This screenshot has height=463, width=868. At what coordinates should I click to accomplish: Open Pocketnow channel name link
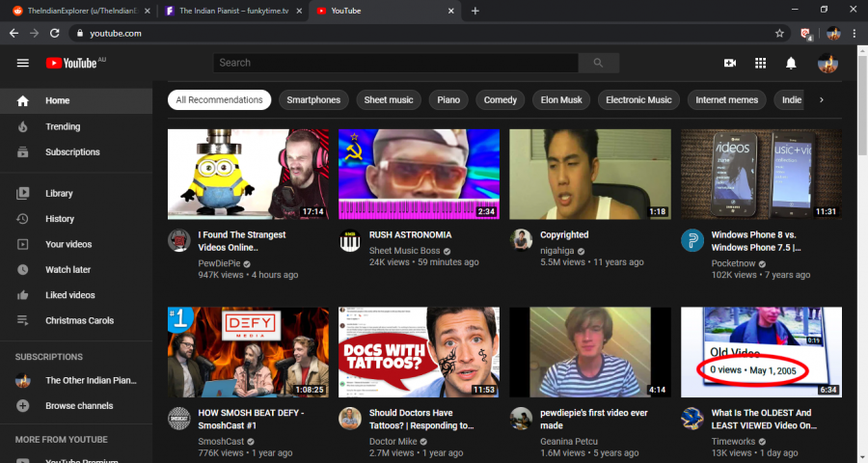[734, 263]
